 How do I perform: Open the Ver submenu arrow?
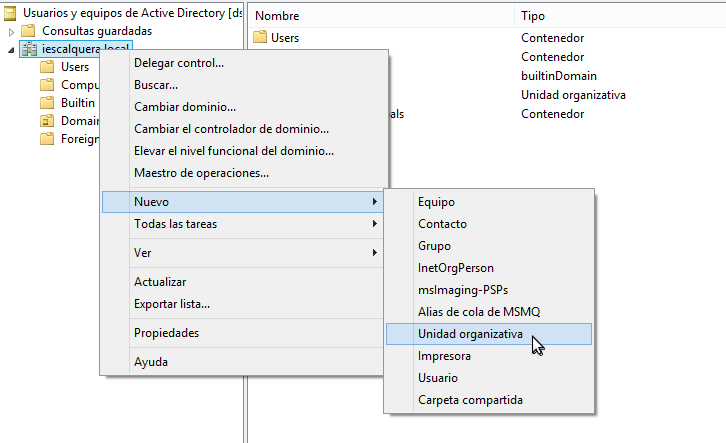coord(375,253)
